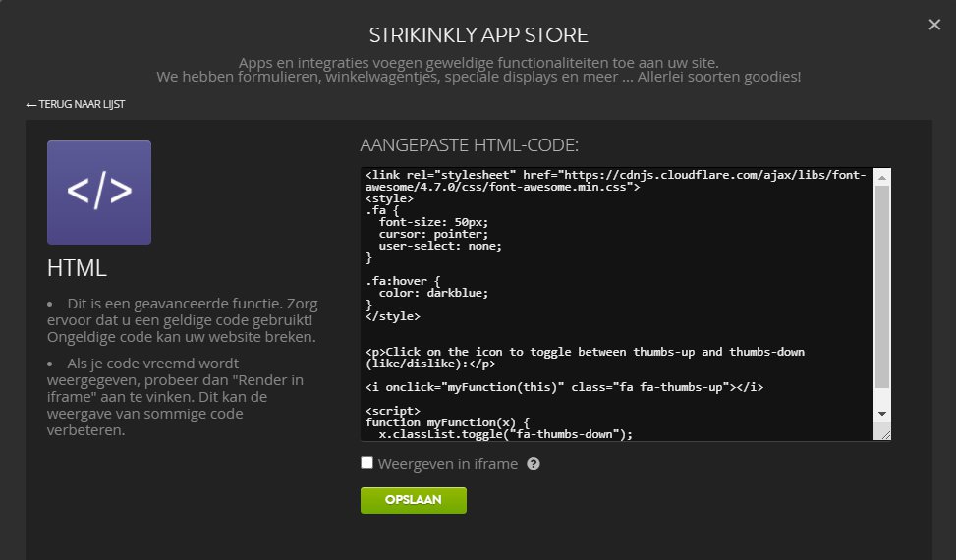Click the '.fa:hover {' code line
This screenshot has width=956, height=560.
[403, 282]
